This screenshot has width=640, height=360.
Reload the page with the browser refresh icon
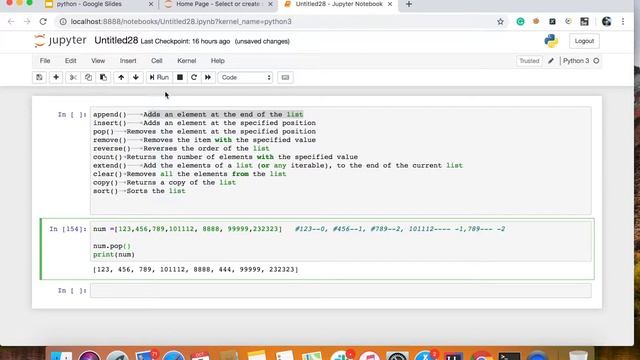43,22
